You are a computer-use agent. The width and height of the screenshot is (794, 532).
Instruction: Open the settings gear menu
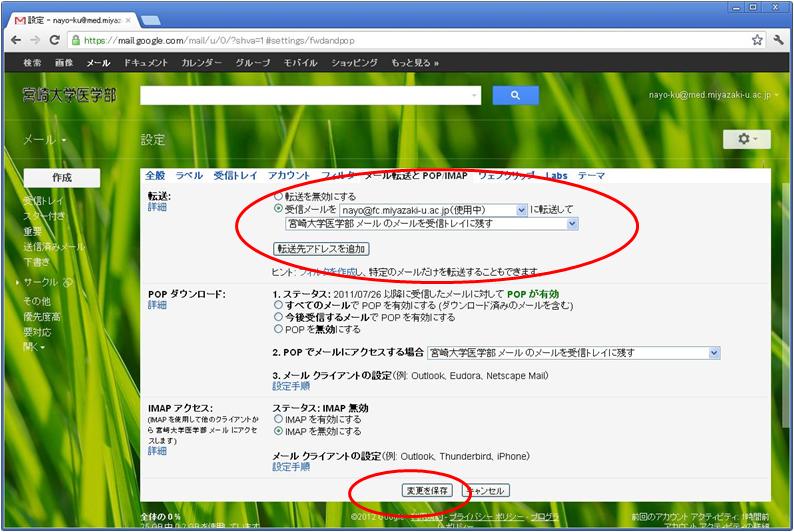[x=747, y=140]
